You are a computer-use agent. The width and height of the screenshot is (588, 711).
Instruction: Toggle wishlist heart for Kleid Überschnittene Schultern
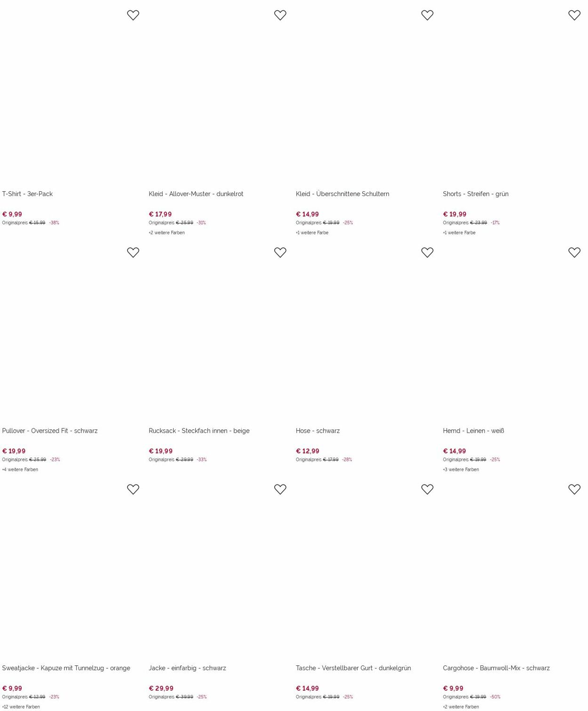[427, 15]
